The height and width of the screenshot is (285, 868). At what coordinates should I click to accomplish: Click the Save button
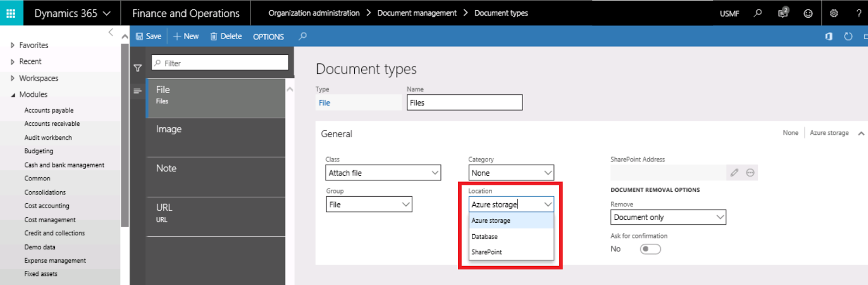[x=149, y=36]
